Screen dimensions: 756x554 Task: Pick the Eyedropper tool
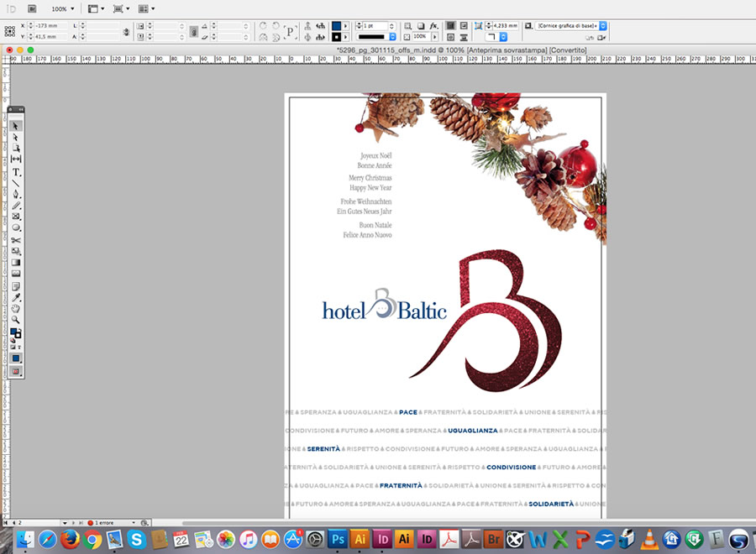coord(16,297)
